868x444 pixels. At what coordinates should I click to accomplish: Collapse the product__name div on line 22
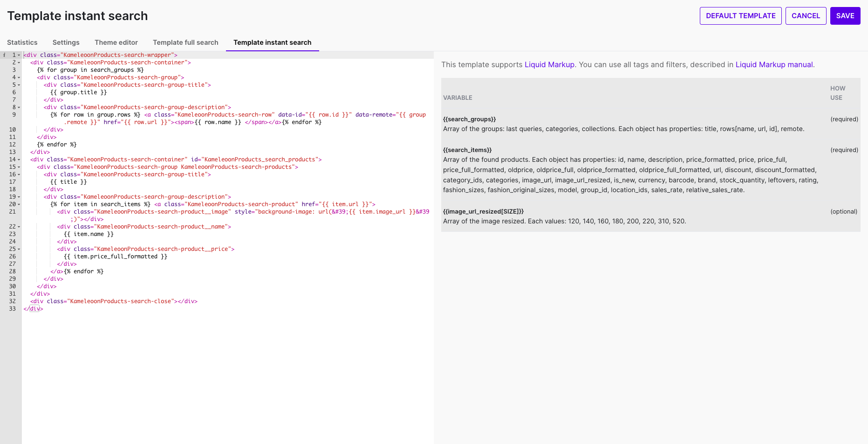coord(19,227)
